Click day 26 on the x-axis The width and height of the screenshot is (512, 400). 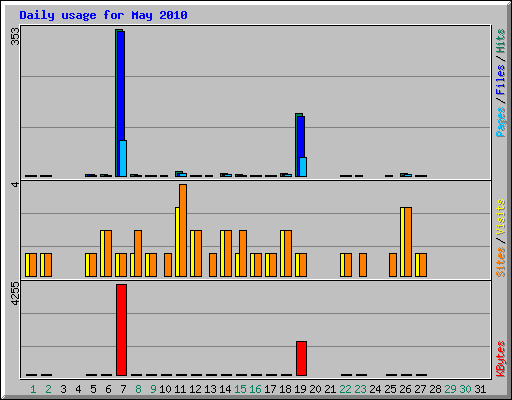(405, 389)
